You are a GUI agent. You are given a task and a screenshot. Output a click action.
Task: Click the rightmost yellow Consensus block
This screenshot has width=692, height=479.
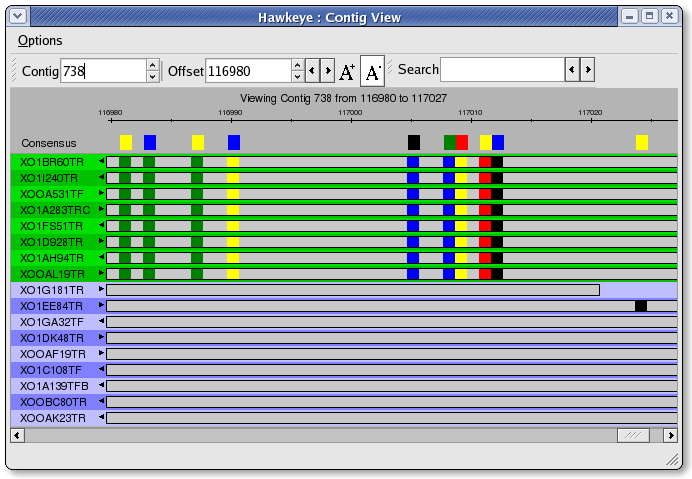click(642, 142)
